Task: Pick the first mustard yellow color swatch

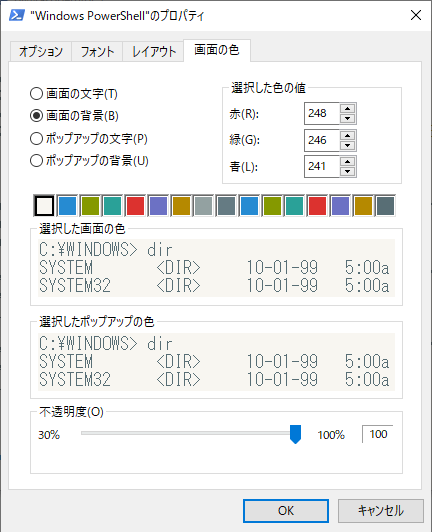Action: tap(181, 206)
